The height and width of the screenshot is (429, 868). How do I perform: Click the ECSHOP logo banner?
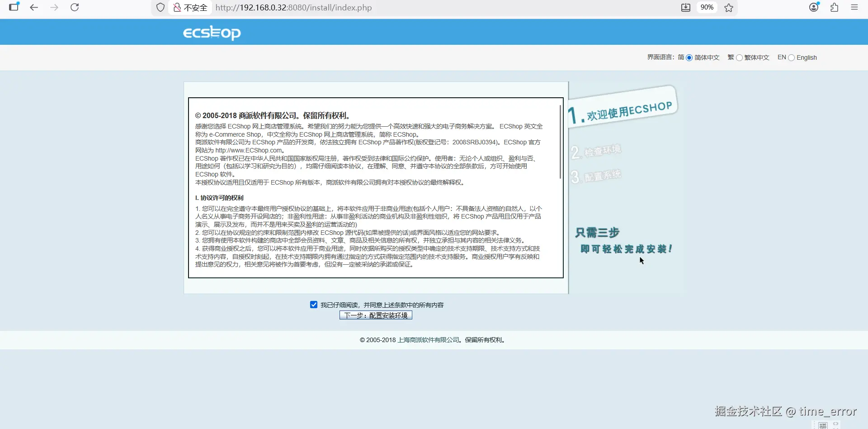(211, 32)
